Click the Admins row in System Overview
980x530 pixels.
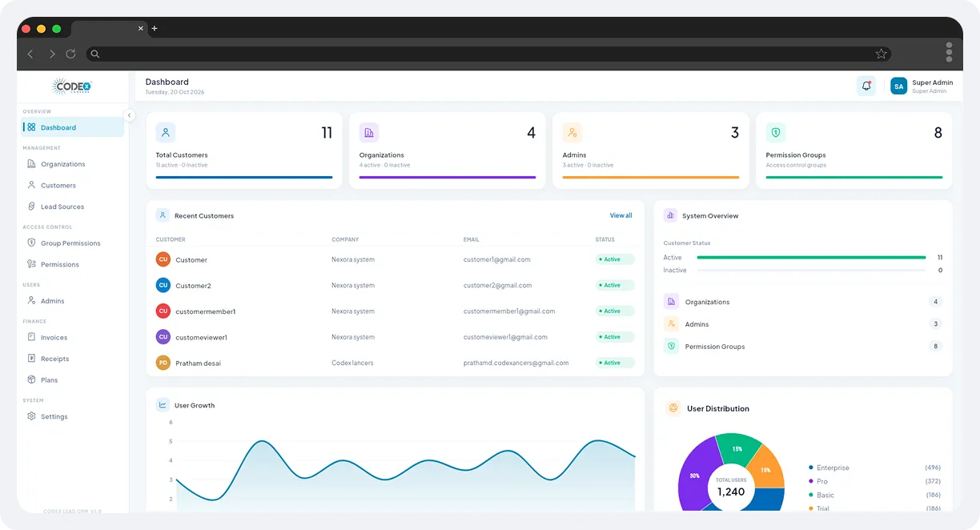coord(803,324)
